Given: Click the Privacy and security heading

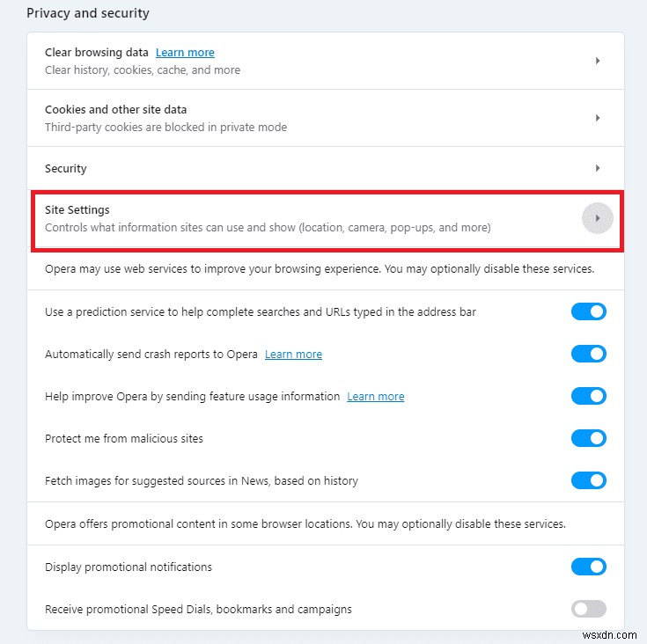Looking at the screenshot, I should coord(88,13).
